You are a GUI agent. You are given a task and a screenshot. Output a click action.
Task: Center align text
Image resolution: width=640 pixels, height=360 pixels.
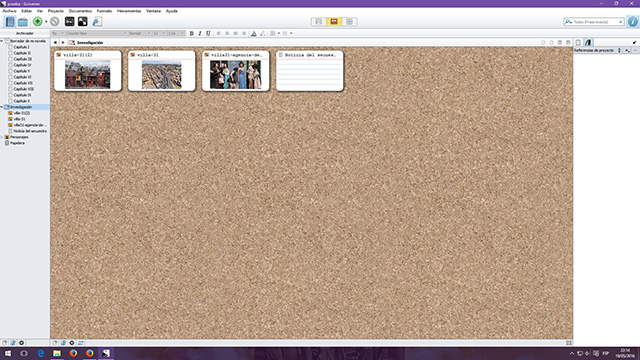coord(227,33)
